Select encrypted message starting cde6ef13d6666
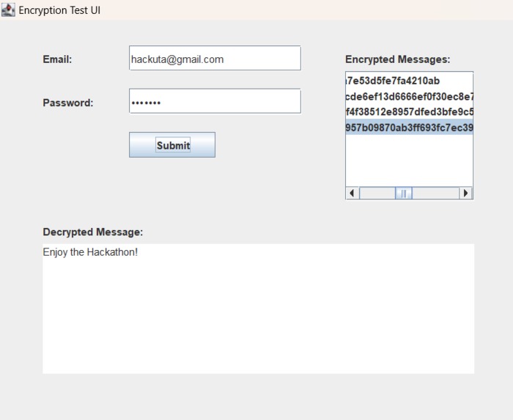513x420 pixels. point(409,97)
